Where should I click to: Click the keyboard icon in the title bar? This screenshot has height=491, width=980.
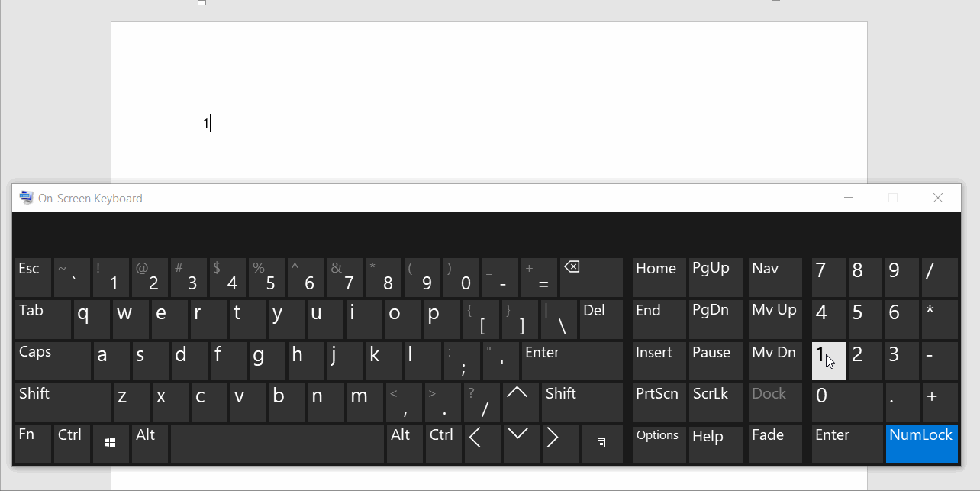point(25,197)
